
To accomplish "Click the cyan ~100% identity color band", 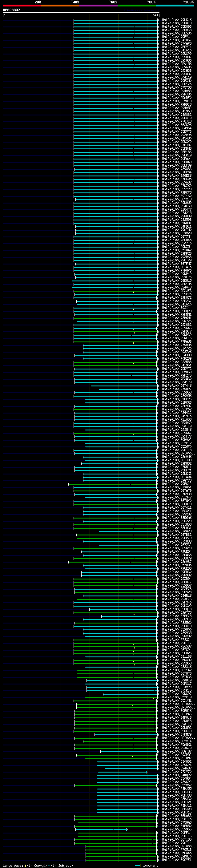I will click(175, 6).
